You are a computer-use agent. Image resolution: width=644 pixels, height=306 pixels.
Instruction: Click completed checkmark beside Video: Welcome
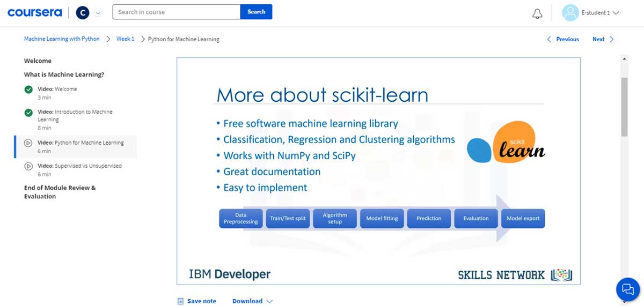point(28,89)
